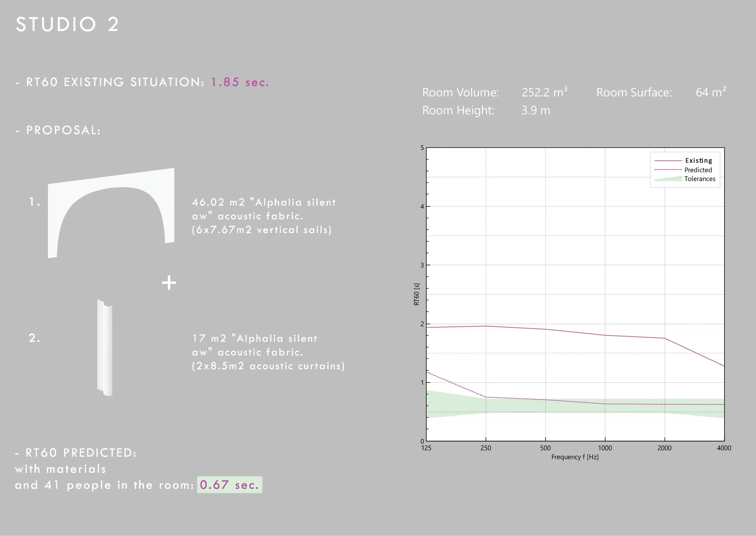The width and height of the screenshot is (756, 536).
Task: Click the Room Surface 64 m² value
Action: coord(710,92)
